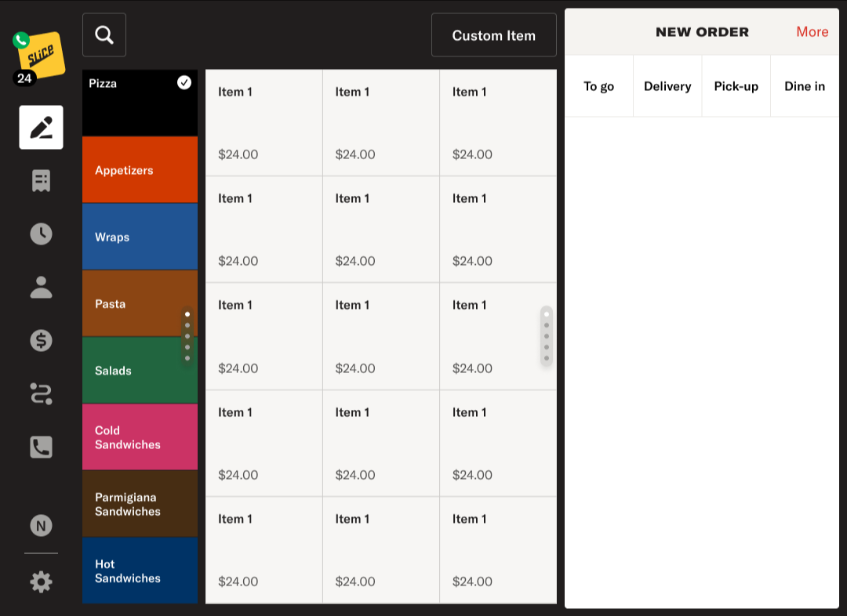Open the settings gear icon

[x=41, y=582]
